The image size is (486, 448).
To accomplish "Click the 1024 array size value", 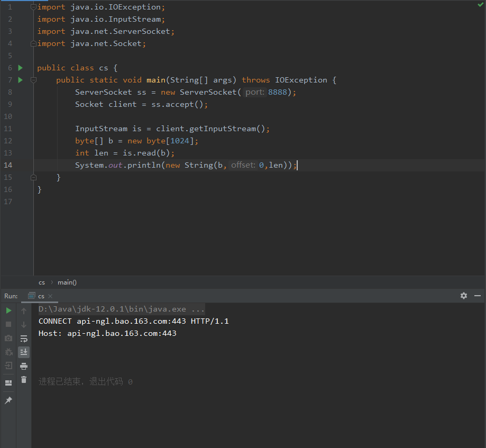I will [180, 141].
